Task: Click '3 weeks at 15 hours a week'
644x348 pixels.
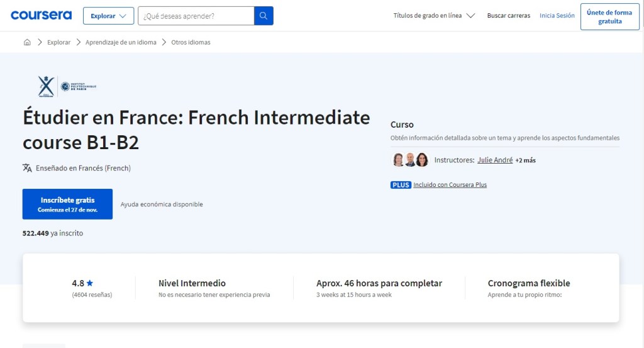Action: point(354,295)
